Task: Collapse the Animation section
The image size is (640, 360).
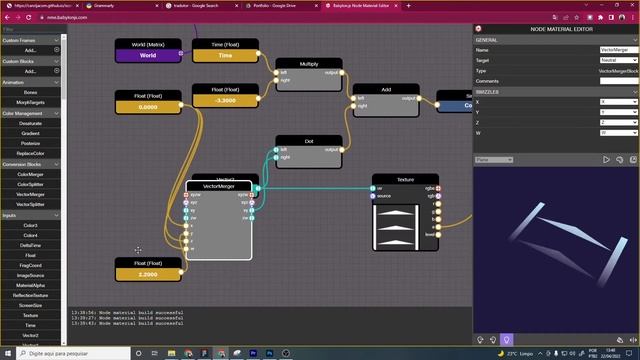Action: (x=56, y=82)
